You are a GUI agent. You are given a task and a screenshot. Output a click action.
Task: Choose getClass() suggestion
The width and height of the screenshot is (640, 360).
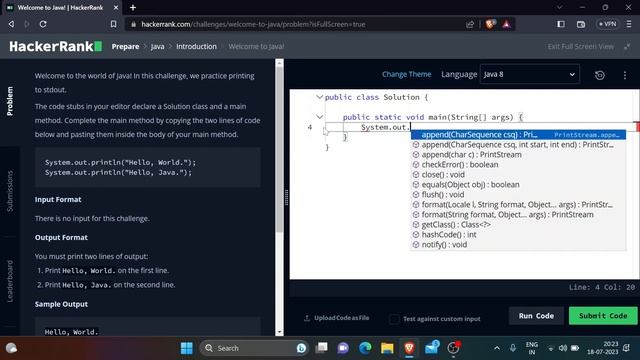pyautogui.click(x=518, y=224)
